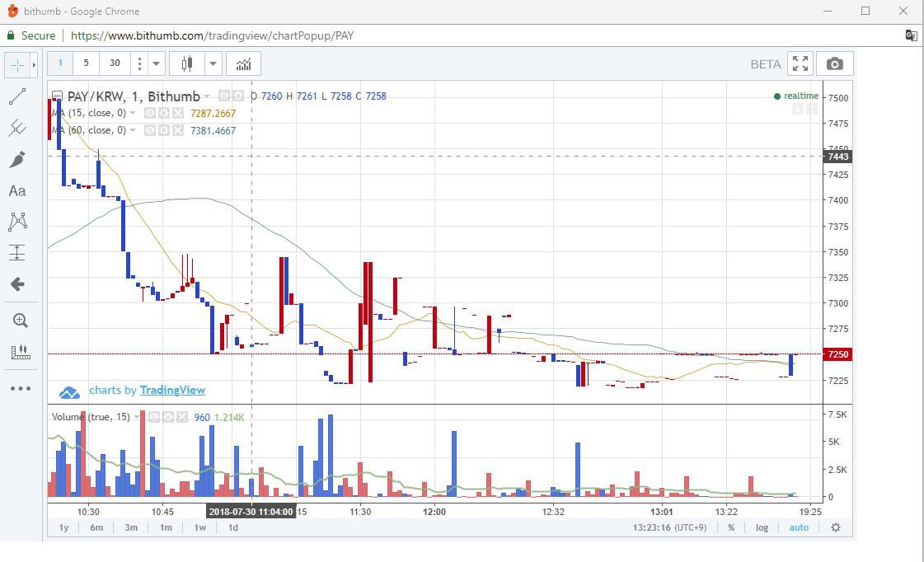Choose the pitchfork tool in the sidebar
The height and width of the screenshot is (562, 924).
(x=17, y=128)
